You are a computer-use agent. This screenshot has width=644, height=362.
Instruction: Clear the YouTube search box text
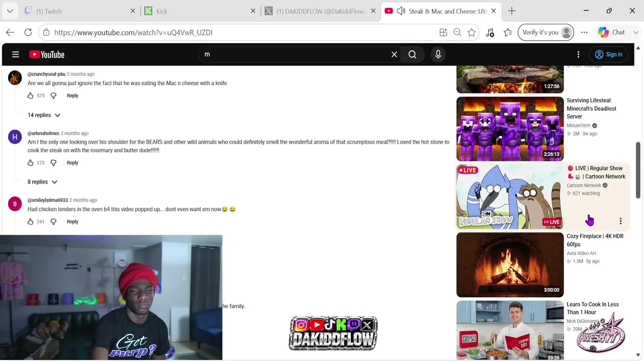[x=394, y=54]
